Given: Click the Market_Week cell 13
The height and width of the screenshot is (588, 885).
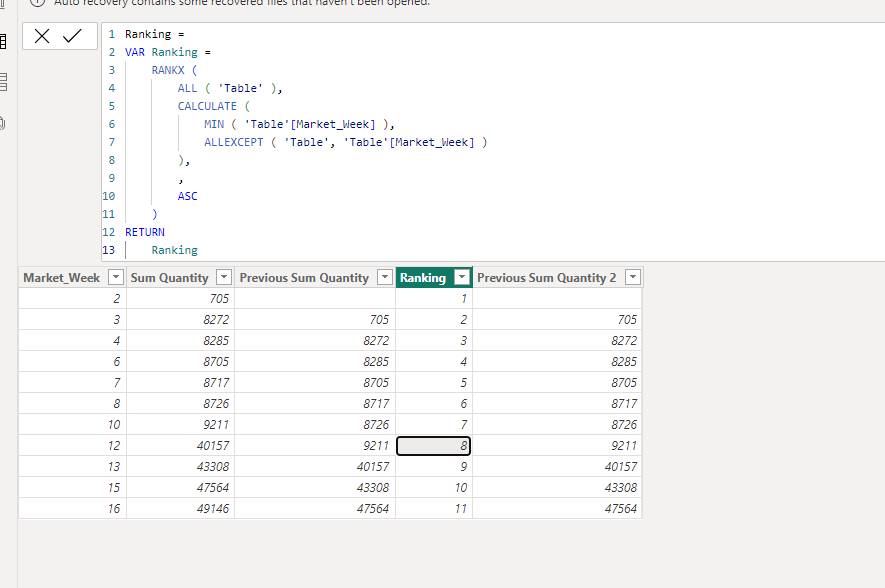Looking at the screenshot, I should pos(72,467).
